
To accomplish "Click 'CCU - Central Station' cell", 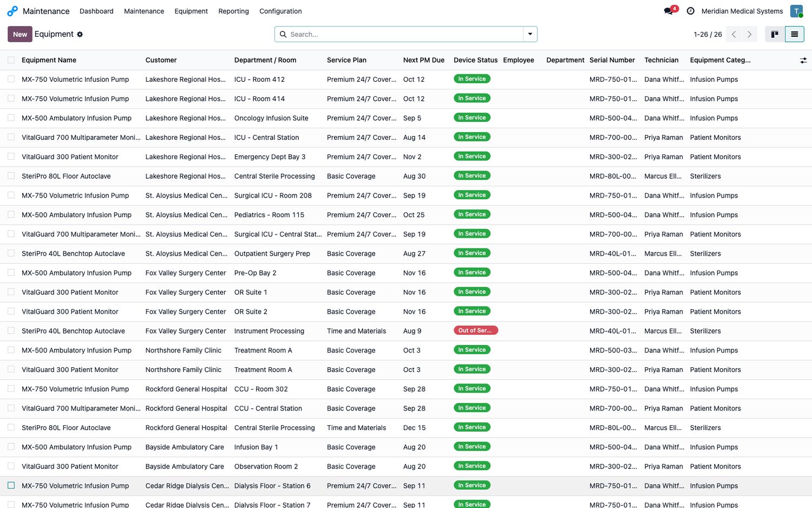I will [x=268, y=408].
